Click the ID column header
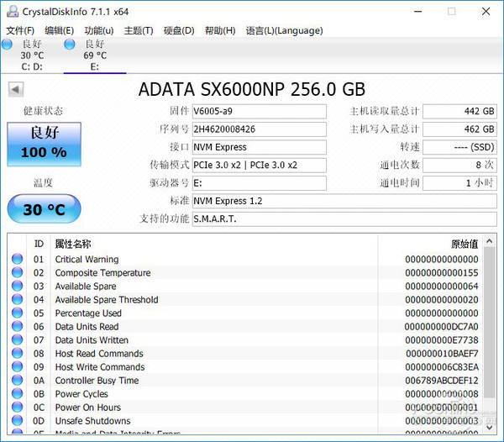The height and width of the screenshot is (442, 504). [x=39, y=244]
